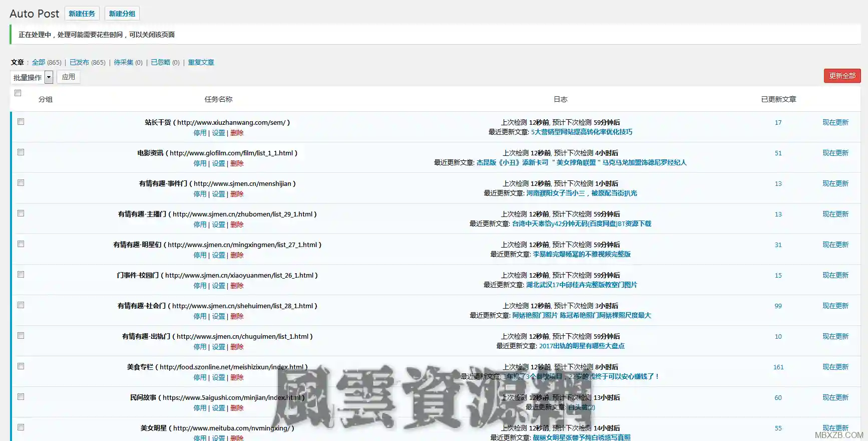
Task: Click updated count 161 for 美食专栏
Action: [x=778, y=367]
